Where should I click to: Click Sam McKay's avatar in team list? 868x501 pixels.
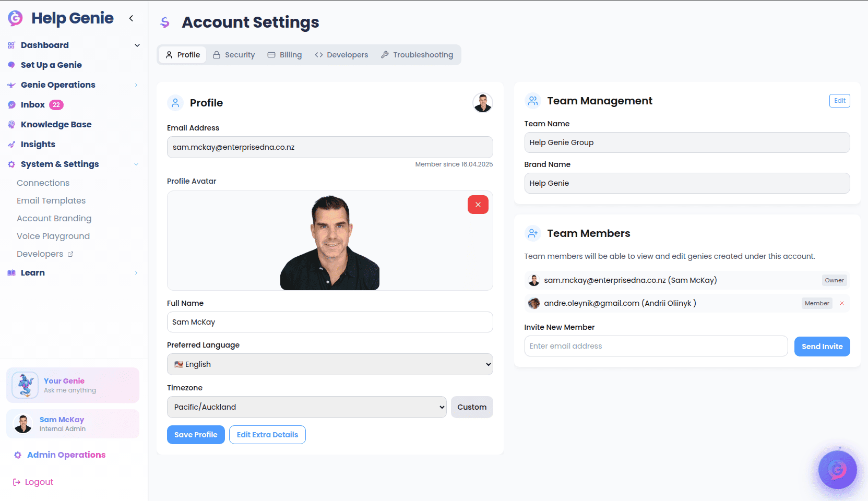(534, 280)
